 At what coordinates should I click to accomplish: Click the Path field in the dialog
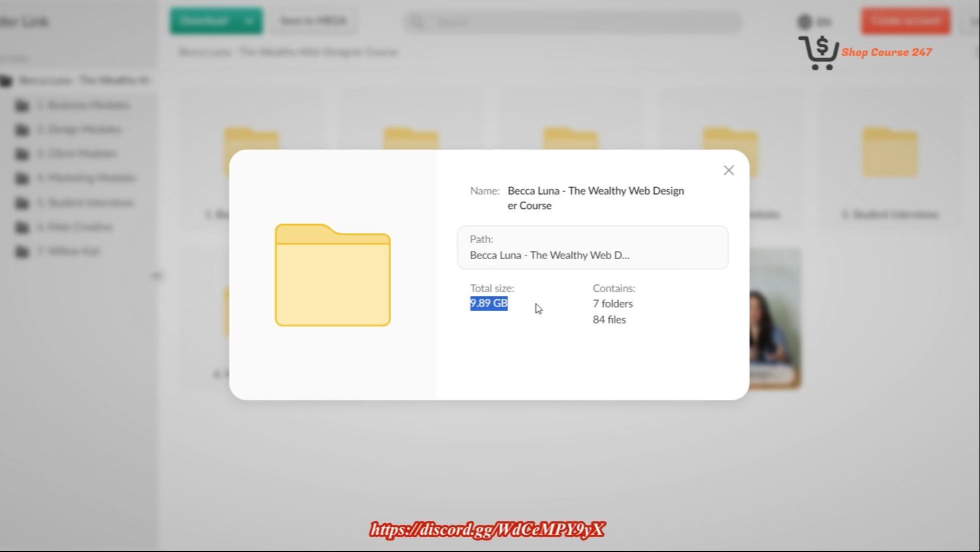[x=592, y=247]
